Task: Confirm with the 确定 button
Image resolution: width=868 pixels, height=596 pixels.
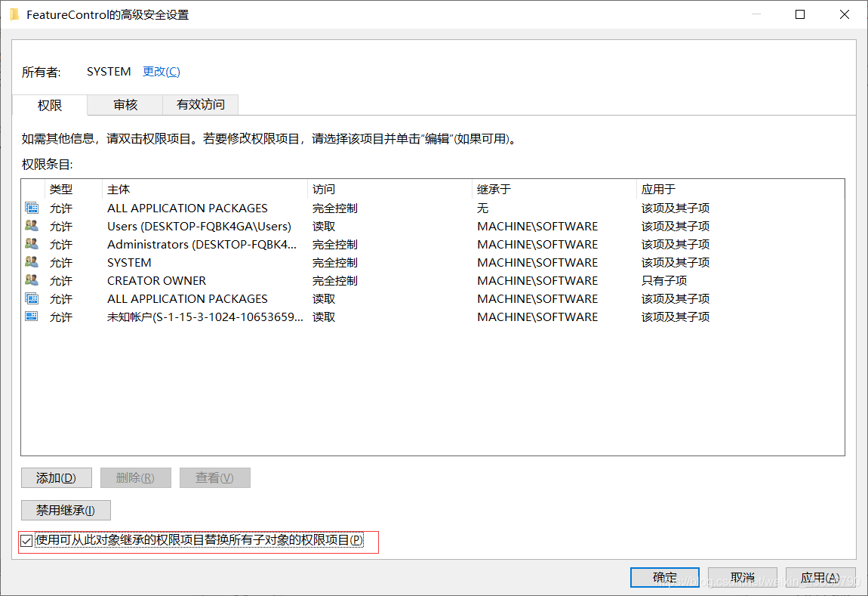Action: [x=665, y=578]
